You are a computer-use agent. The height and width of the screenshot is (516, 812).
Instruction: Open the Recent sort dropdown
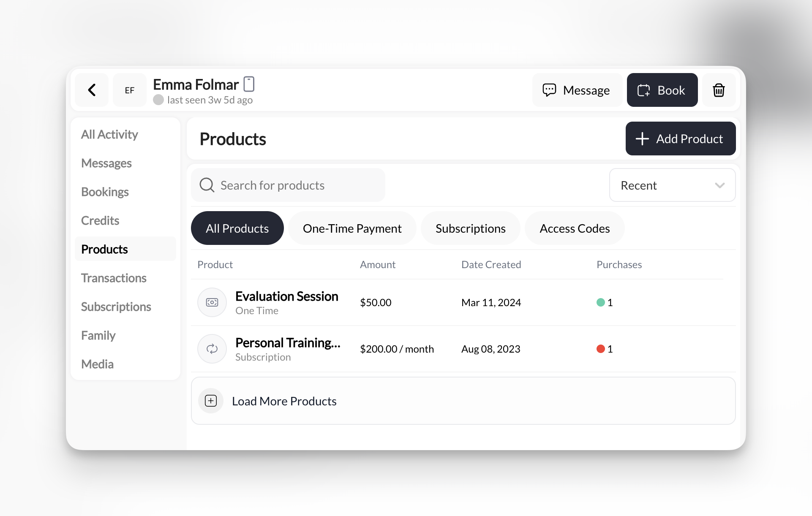tap(672, 185)
